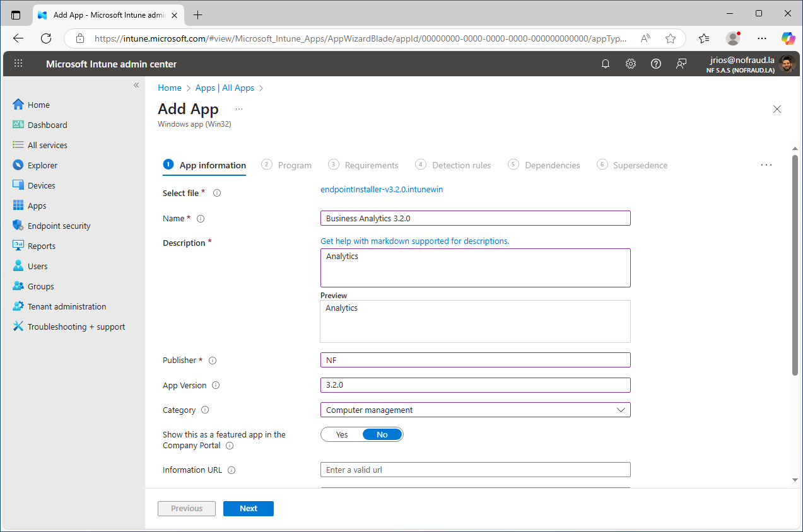Click the Information URL input field
803x532 pixels.
pos(476,470)
